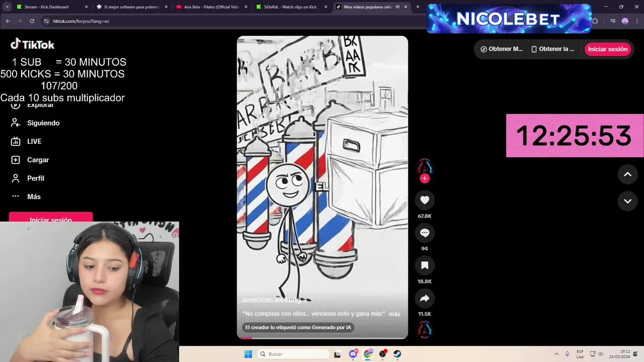
Task: Open a new browser tab
Action: (x=418, y=7)
